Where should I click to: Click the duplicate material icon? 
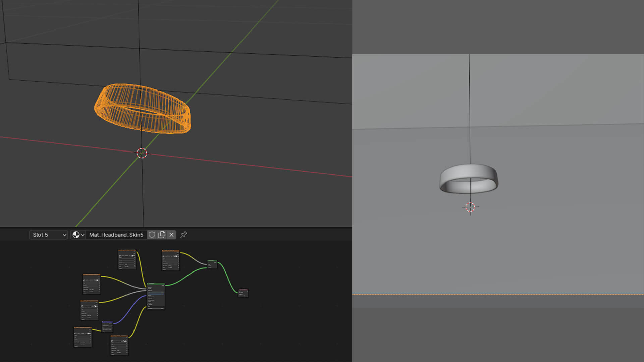tap(162, 235)
